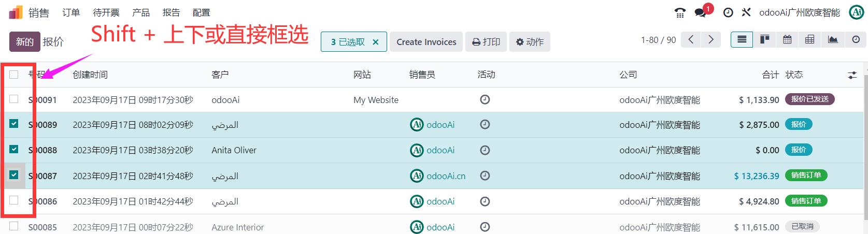Uncheck the S00089 row checkbox
The height and width of the screenshot is (234, 868).
(14, 124)
